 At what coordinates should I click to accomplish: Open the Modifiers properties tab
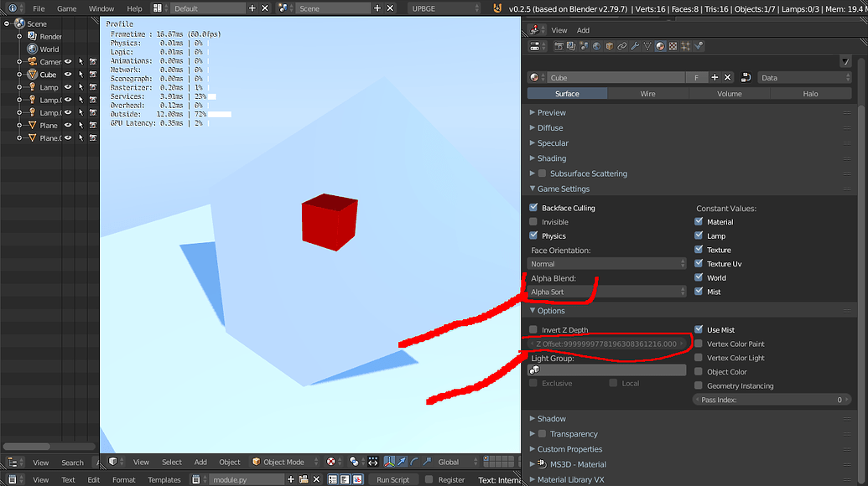click(x=635, y=46)
